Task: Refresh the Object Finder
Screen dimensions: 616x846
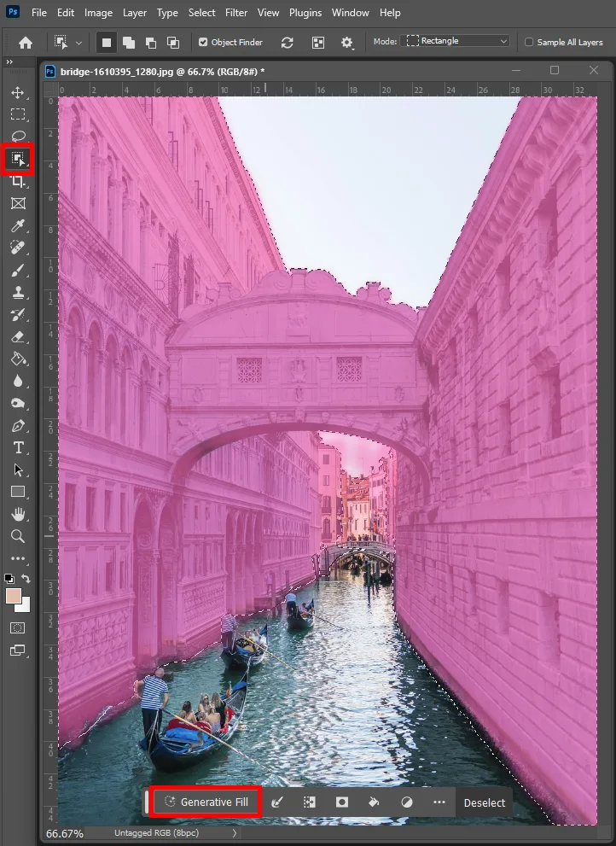Action: [x=287, y=43]
